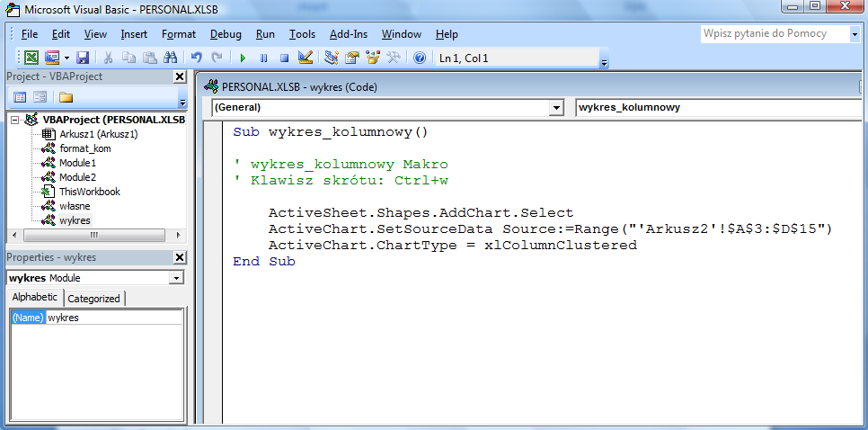
Task: Click the End Sub code line
Action: (264, 262)
